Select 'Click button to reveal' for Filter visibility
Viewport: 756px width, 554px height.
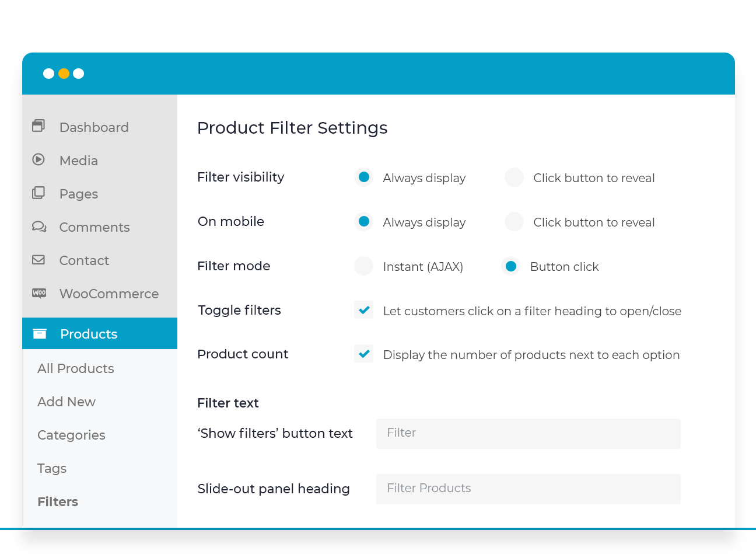(514, 177)
